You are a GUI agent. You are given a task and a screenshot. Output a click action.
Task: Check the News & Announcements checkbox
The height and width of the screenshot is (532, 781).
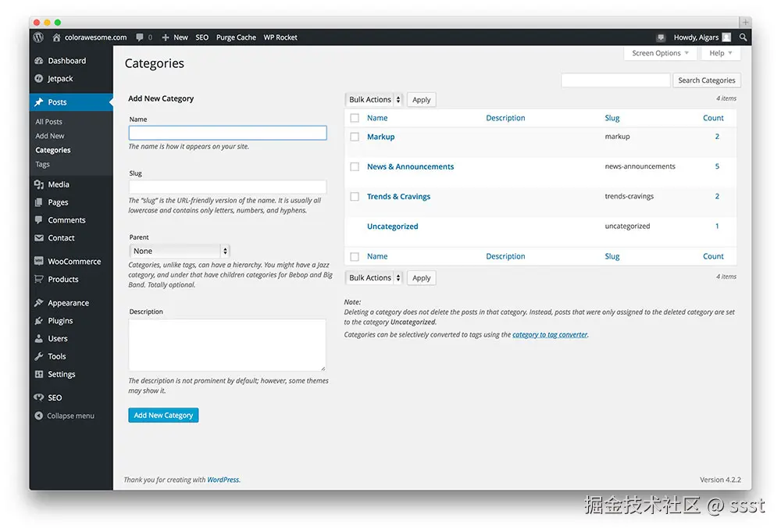[x=355, y=166]
